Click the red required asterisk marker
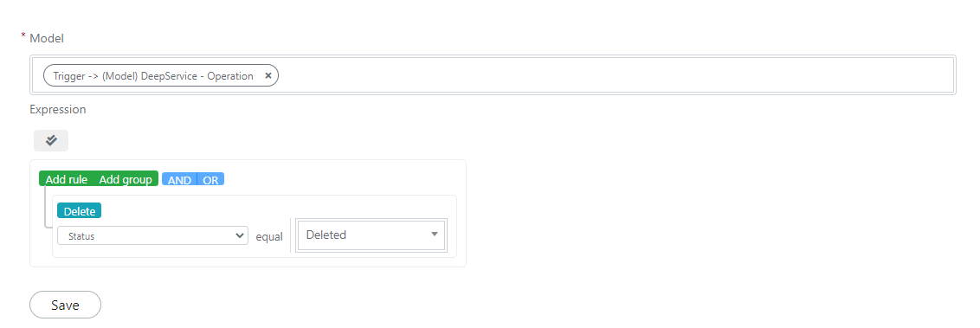This screenshot has width=980, height=328. tap(23, 36)
